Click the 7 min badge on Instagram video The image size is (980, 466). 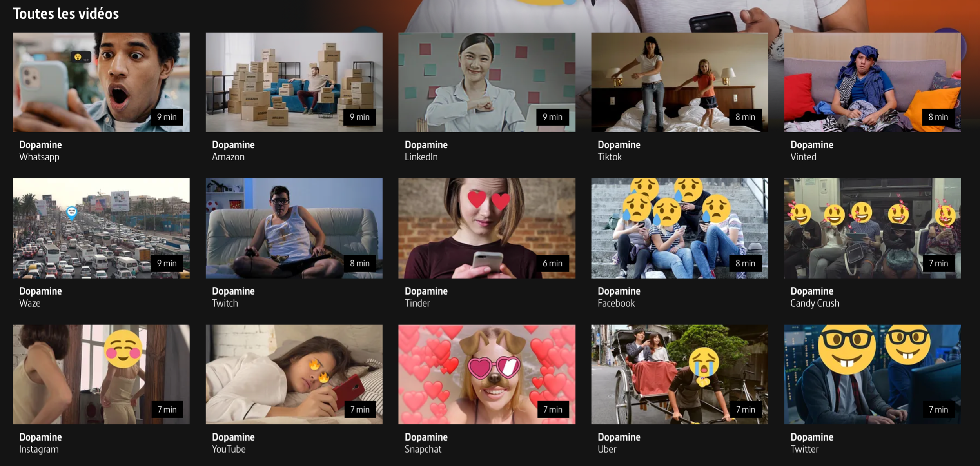click(x=167, y=410)
